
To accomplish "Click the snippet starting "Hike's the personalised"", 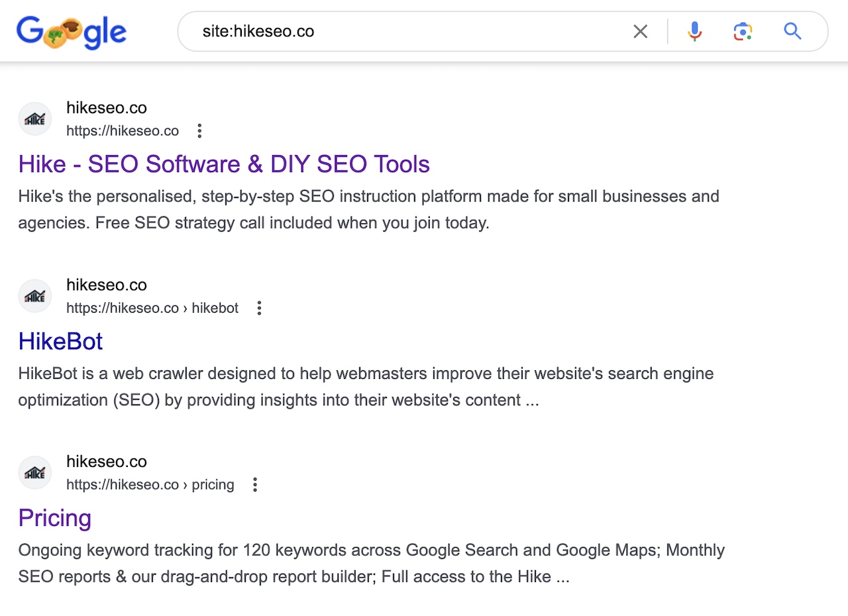I will [369, 209].
